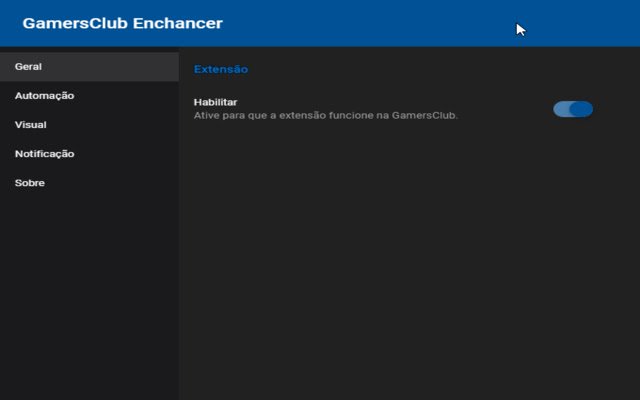Click the Extensão section heading
The image size is (640, 400).
pyautogui.click(x=221, y=69)
